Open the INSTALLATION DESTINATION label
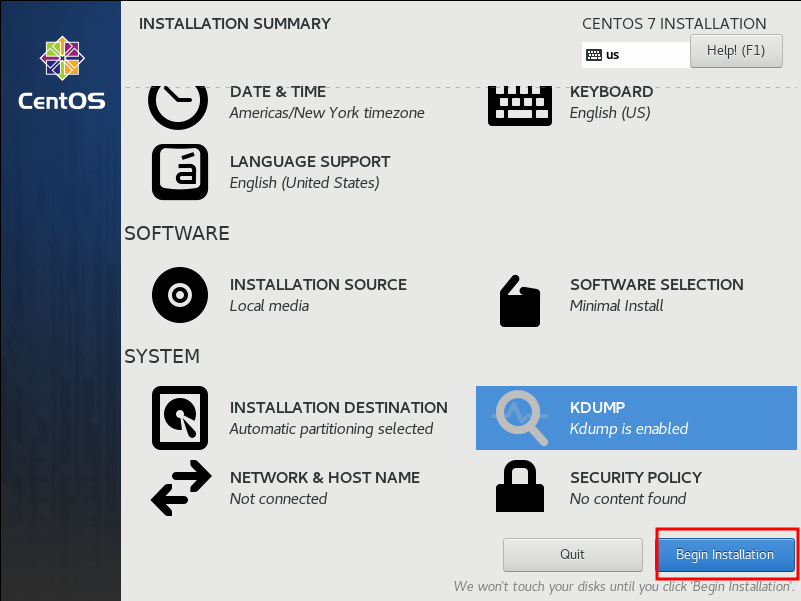Image resolution: width=801 pixels, height=601 pixels. 339,408
